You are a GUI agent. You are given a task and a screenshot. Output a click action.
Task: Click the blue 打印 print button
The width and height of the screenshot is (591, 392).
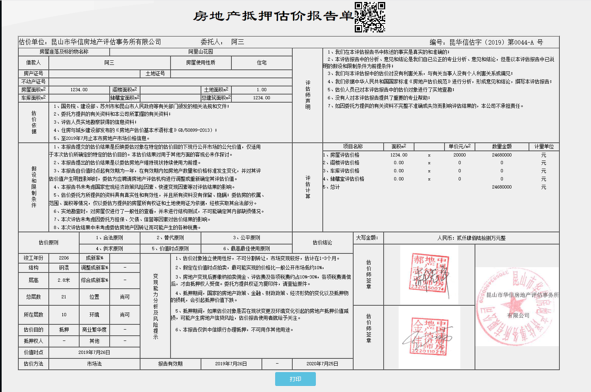[295, 379]
